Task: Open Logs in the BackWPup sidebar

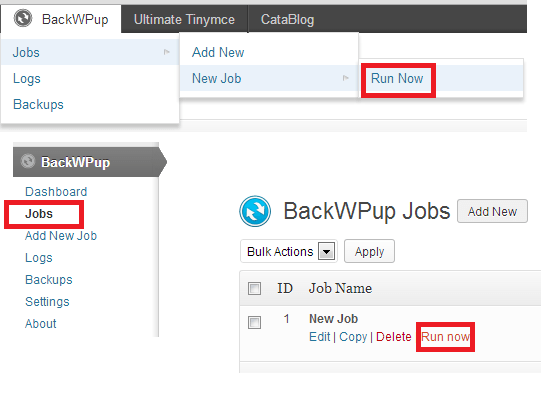Action: coord(39,258)
